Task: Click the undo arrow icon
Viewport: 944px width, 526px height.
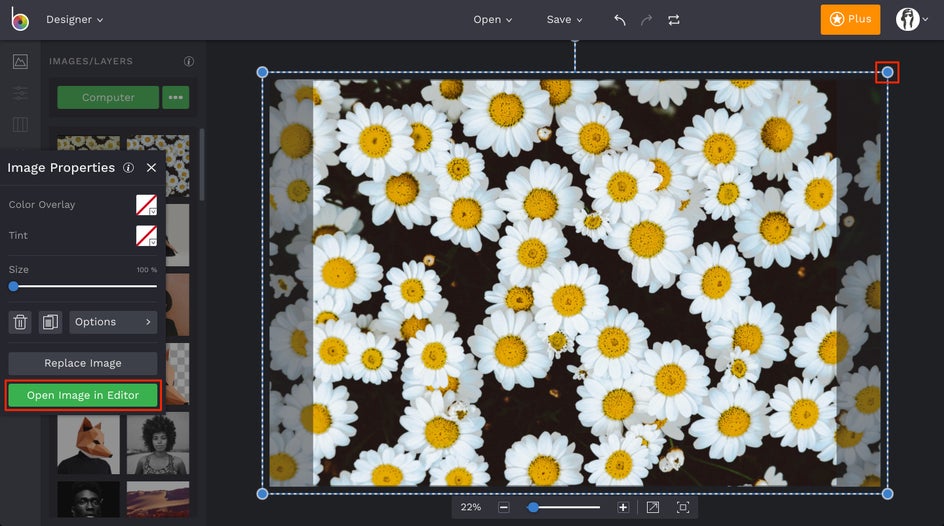Action: coord(620,20)
